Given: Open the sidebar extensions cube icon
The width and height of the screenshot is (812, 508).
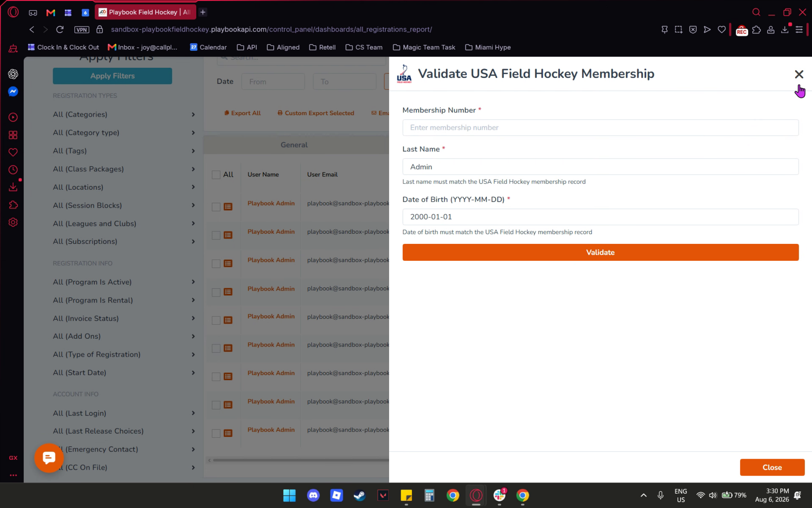Looking at the screenshot, I should click(x=13, y=205).
